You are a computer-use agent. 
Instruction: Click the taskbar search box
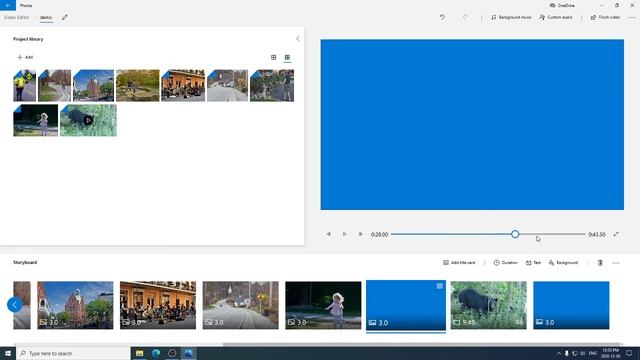coord(73,353)
